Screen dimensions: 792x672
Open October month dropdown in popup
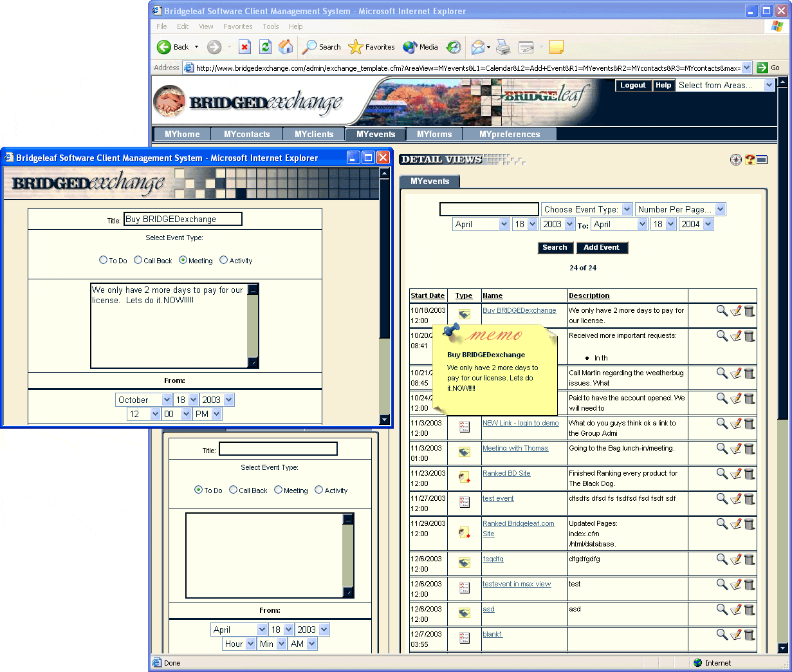[143, 400]
